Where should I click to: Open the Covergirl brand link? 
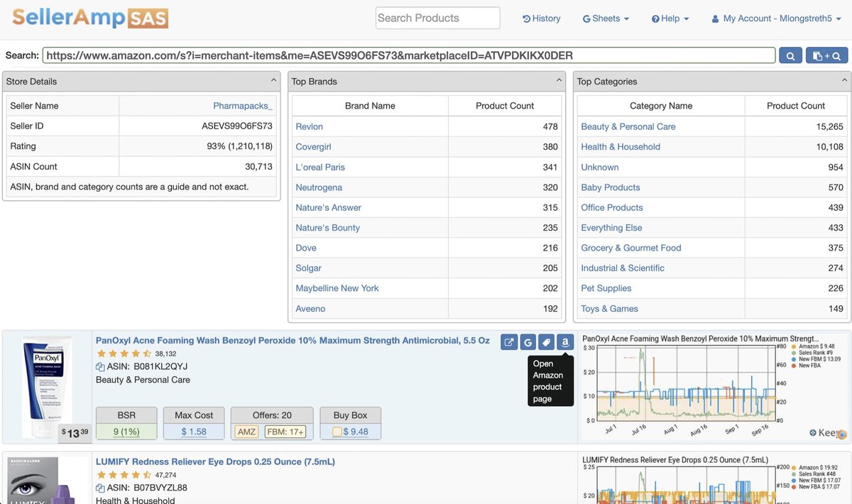click(x=313, y=147)
